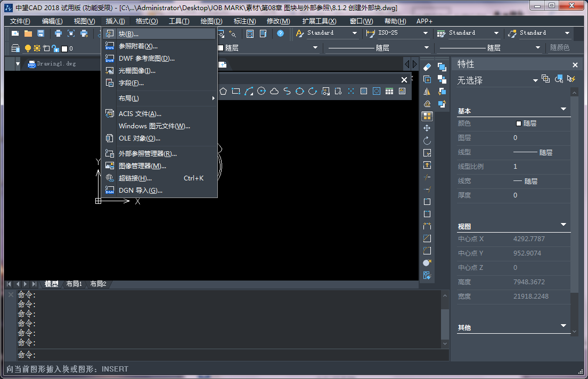Switch to the 布局1 layout tab

tap(74, 284)
